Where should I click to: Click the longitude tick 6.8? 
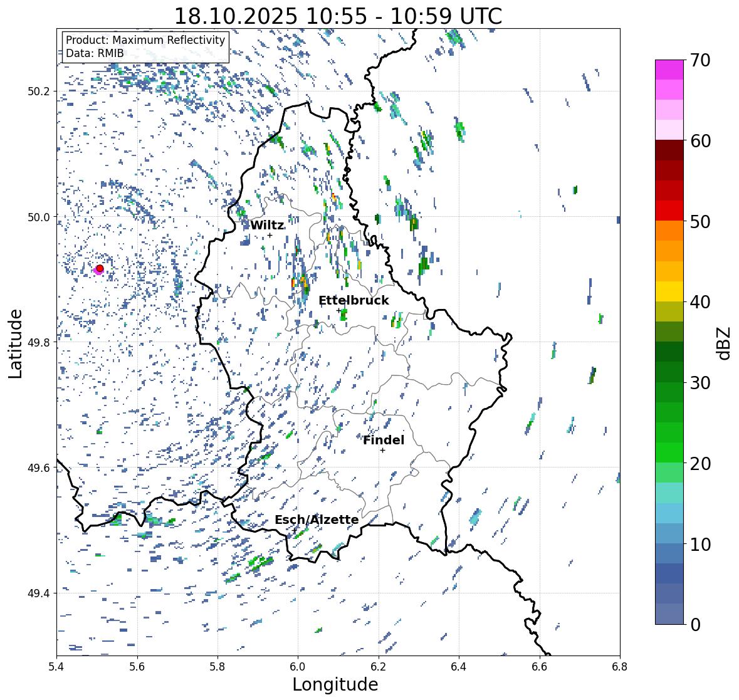(x=620, y=667)
